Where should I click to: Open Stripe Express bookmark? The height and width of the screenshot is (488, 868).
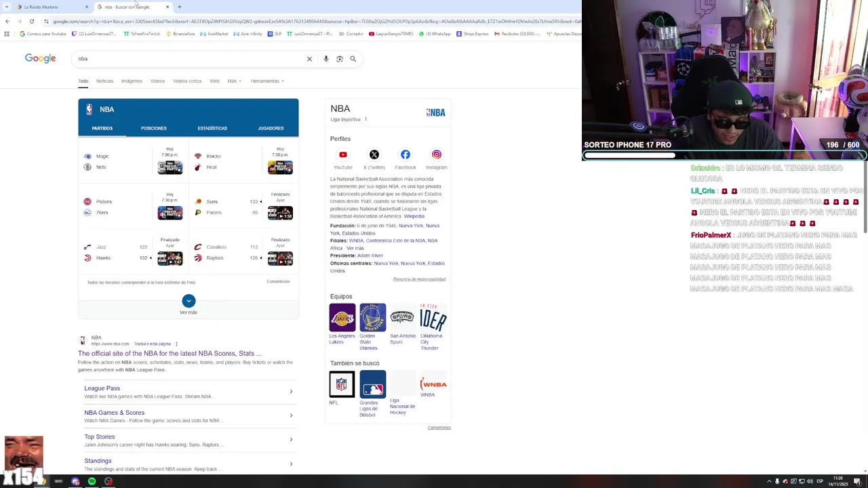[472, 33]
